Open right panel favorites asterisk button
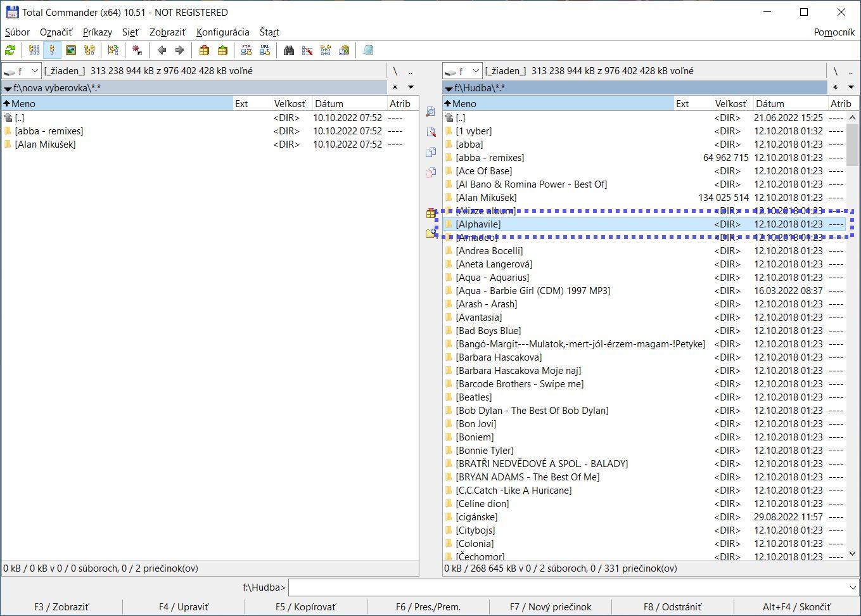The height and width of the screenshot is (616, 861). pyautogui.click(x=836, y=87)
